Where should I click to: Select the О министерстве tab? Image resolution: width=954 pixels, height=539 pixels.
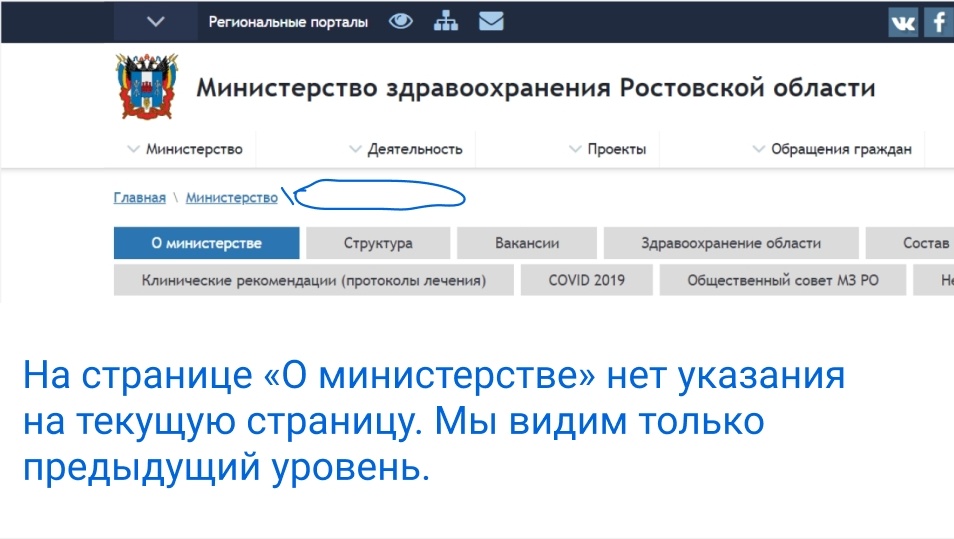coord(206,243)
